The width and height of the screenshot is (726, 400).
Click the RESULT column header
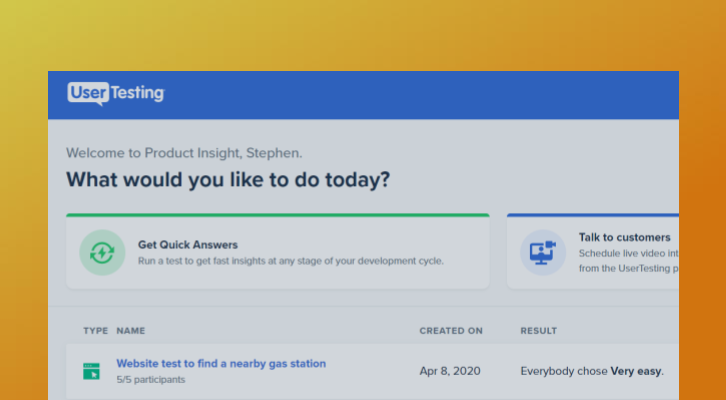538,331
